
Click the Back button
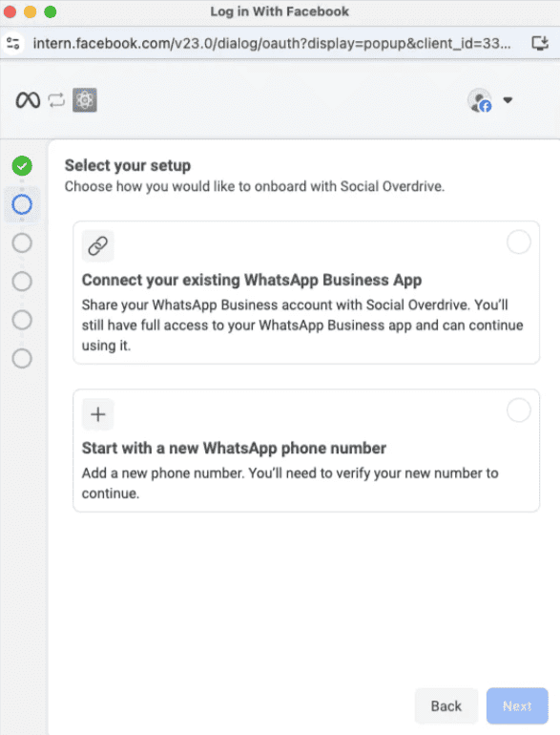point(446,706)
